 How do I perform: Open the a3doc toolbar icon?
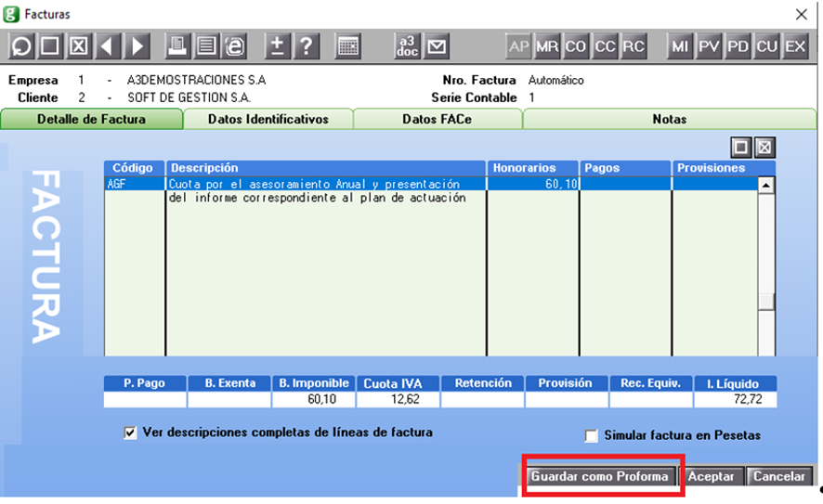[x=407, y=46]
